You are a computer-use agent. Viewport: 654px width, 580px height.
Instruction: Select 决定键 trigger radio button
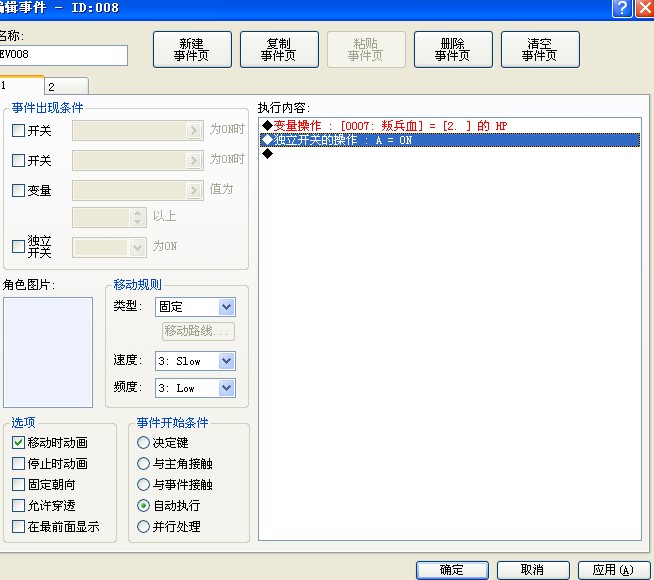(143, 442)
